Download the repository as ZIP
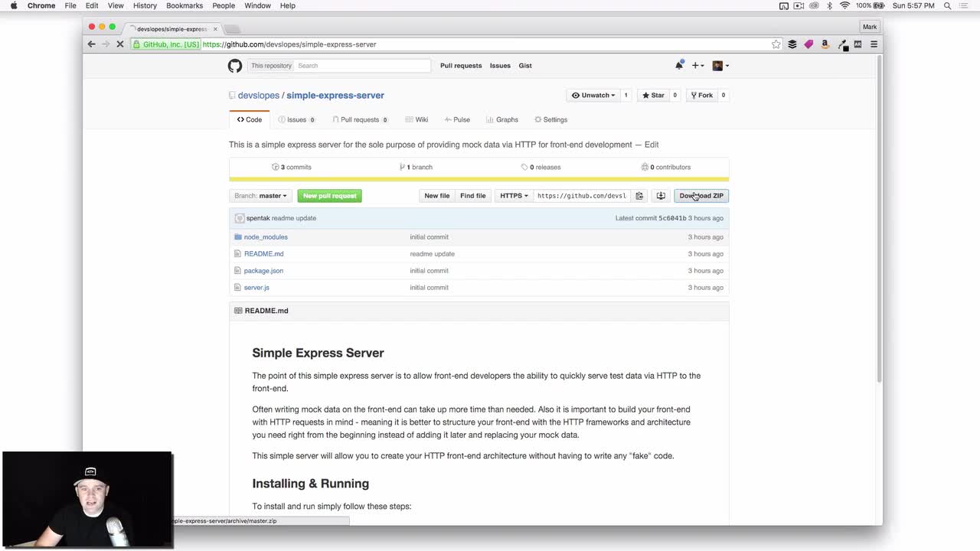 701,196
